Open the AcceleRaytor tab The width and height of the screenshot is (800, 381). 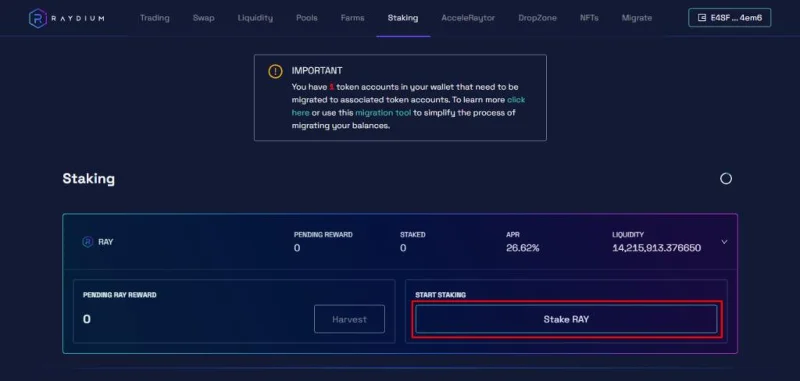pyautogui.click(x=468, y=18)
